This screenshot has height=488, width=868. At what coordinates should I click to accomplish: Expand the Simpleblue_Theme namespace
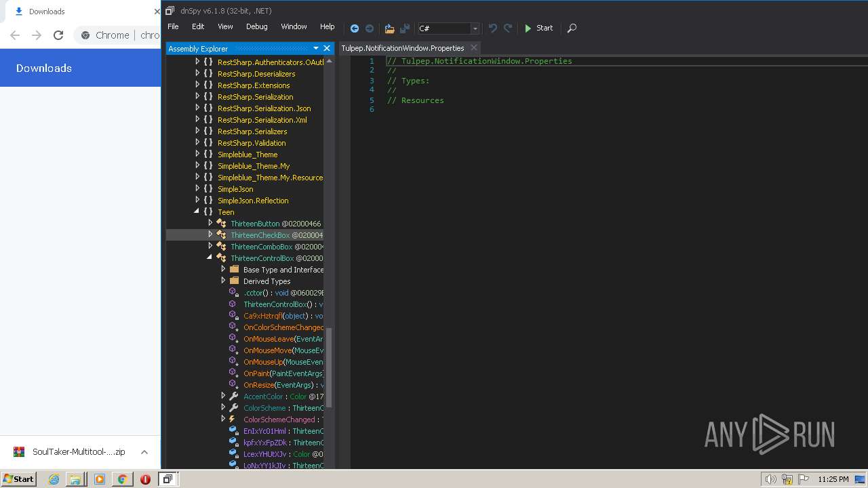tap(197, 154)
